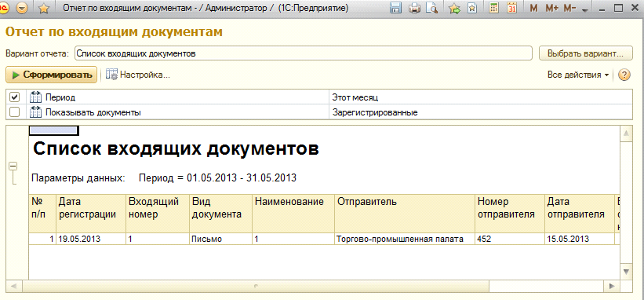
Task: Uncheck the Период checkbox
Action: [x=14, y=97]
